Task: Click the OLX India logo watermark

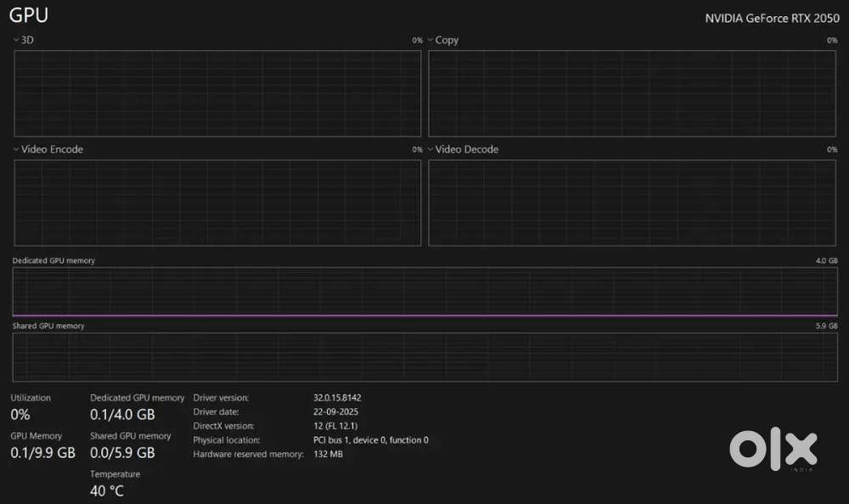Action: coord(773,449)
